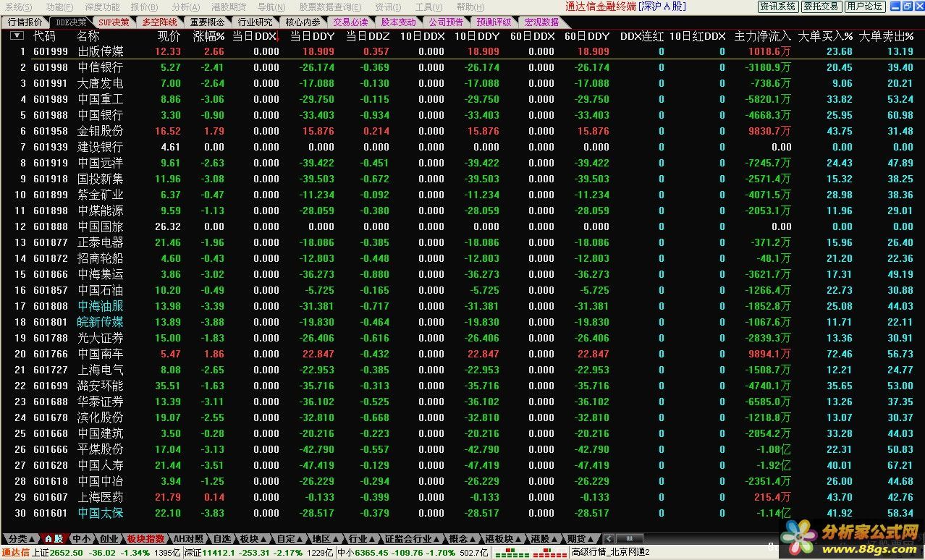
Task: Select the stock row 中国太保
Action: click(462, 513)
